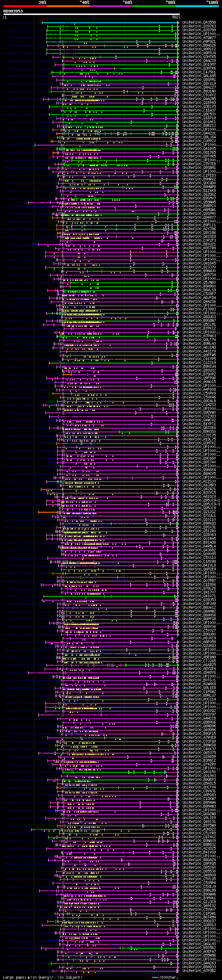Open hit UniRef100_B9T5W9
The height and width of the screenshot is (980, 222).
pyautogui.click(x=199, y=826)
